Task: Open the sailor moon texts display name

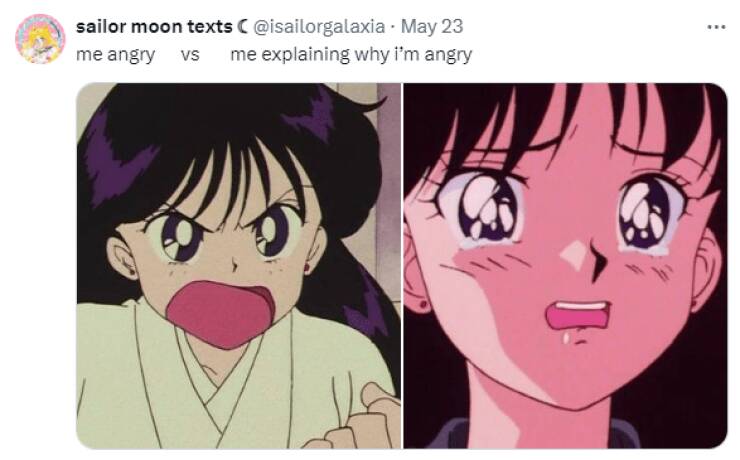Action: (154, 27)
